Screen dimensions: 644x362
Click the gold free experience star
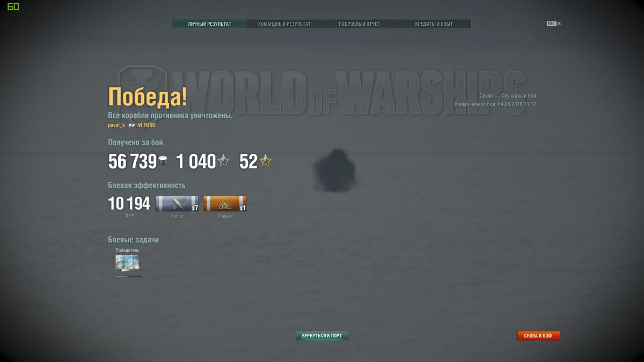click(265, 161)
